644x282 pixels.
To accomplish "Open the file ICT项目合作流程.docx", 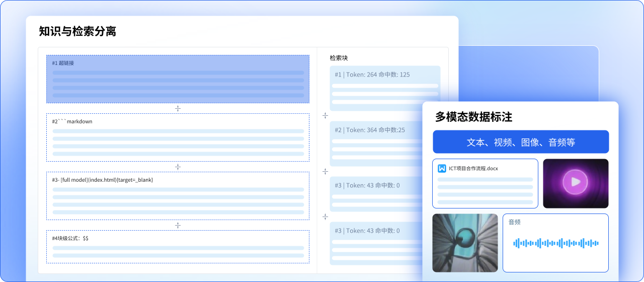I will (x=485, y=183).
